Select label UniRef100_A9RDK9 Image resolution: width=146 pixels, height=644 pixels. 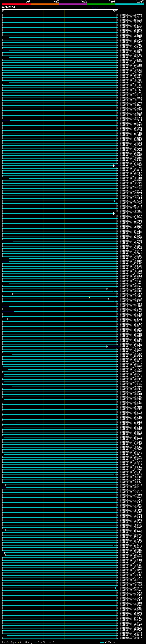tap(131, 357)
